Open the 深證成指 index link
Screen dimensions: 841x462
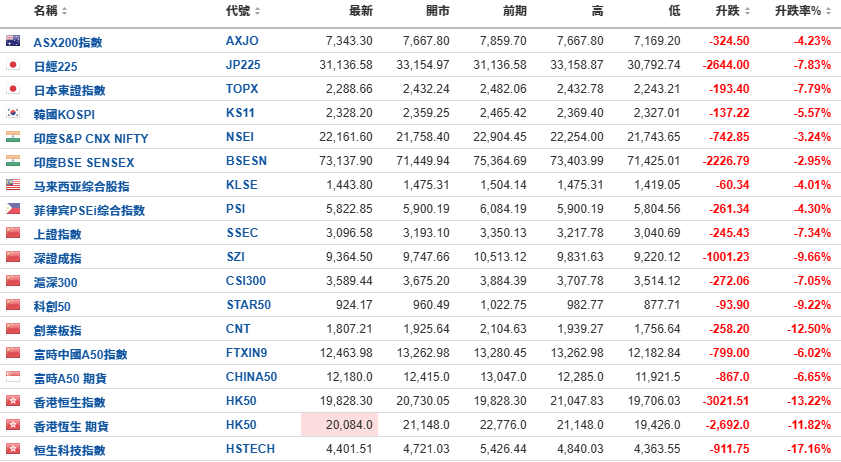57,258
